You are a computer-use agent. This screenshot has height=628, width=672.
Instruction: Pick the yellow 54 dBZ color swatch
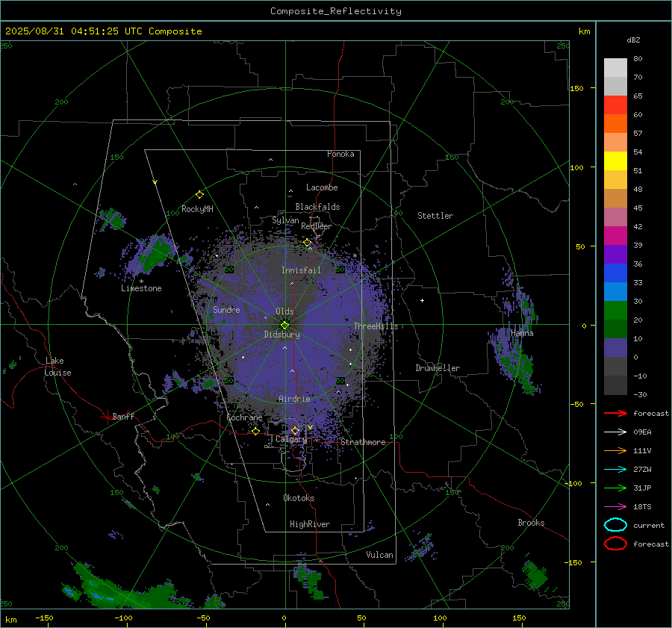coord(615,161)
